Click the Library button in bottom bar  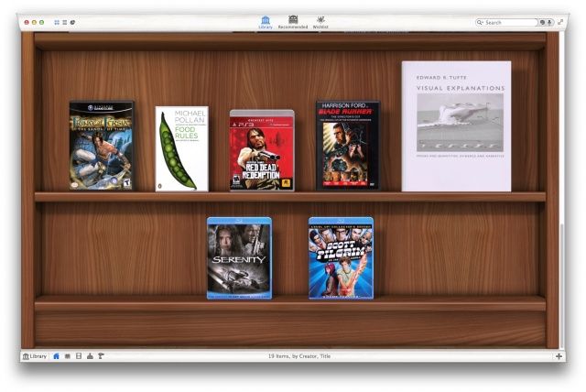(x=35, y=355)
